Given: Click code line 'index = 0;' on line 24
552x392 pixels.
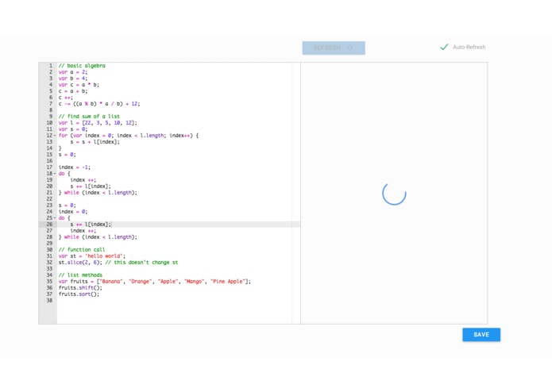Looking at the screenshot, I should (x=73, y=212).
